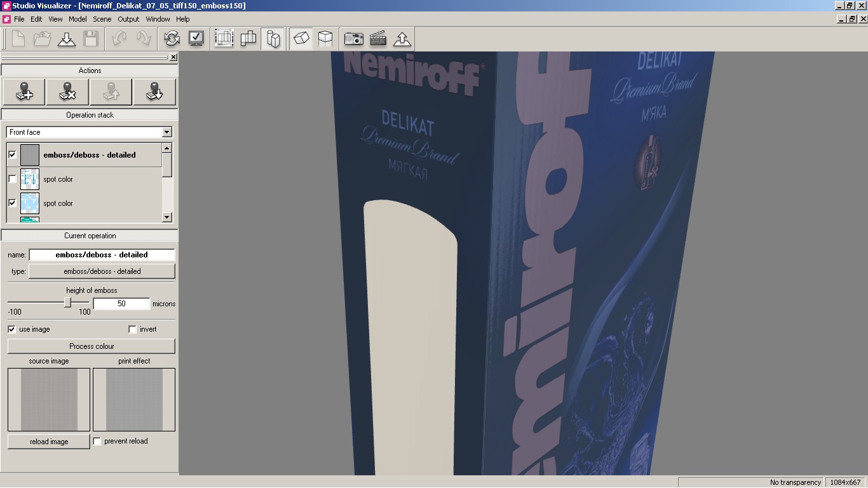This screenshot has height=488, width=868.
Task: Click the Import download-arrow toolbar icon
Action: coord(67,39)
